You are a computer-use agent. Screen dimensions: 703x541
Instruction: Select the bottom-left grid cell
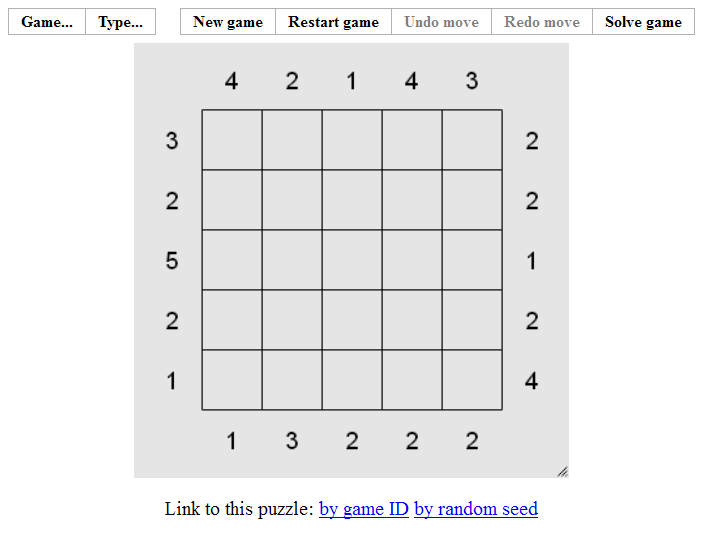click(232, 380)
